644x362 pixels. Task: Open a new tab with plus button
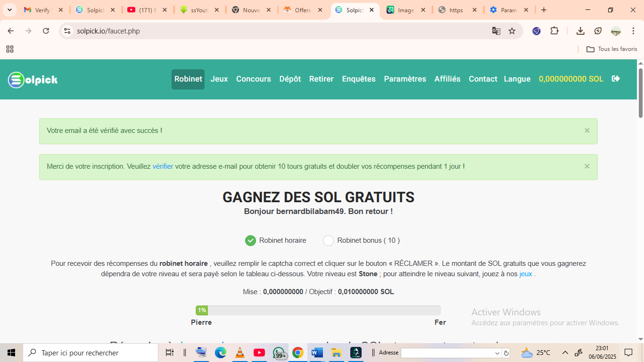[544, 10]
